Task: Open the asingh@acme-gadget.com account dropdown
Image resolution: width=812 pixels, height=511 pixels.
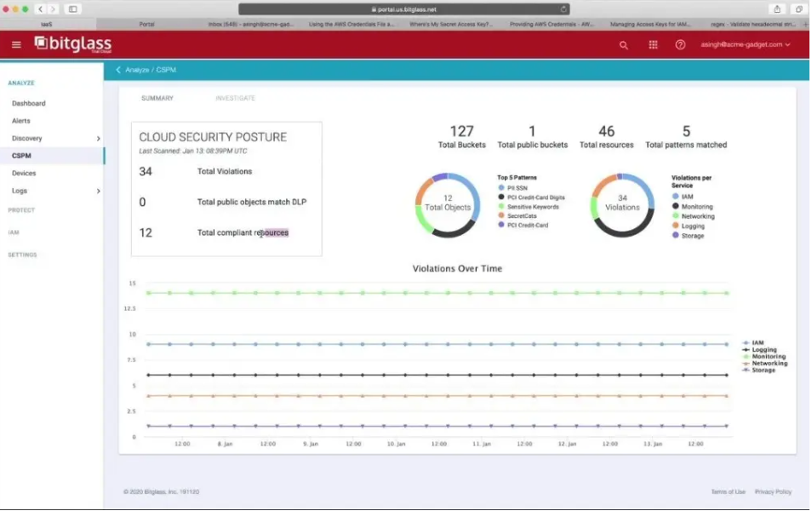Action: tap(746, 44)
